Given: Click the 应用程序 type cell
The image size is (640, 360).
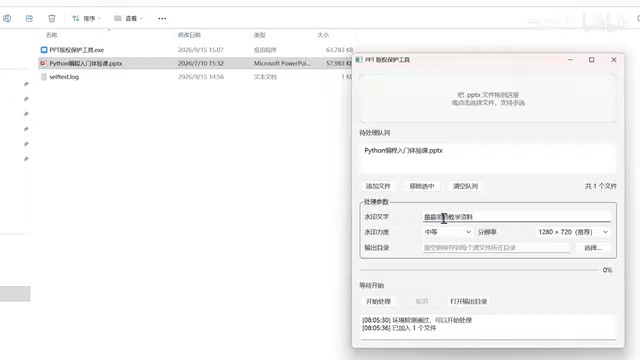Looking at the screenshot, I should (265, 50).
